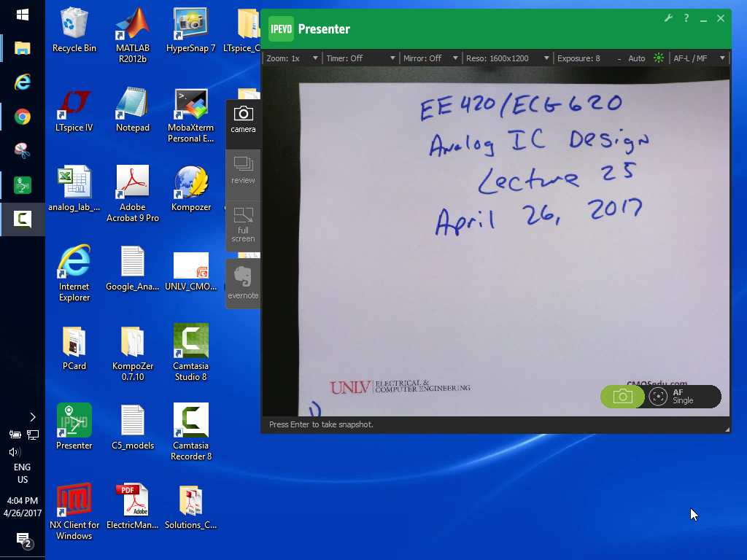747x560 pixels.
Task: Open the analog_lab Excel file icon
Action: [x=74, y=189]
